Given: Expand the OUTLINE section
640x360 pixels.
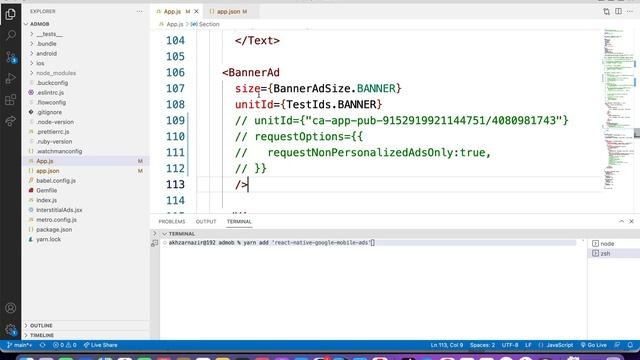Looking at the screenshot, I should (x=41, y=326).
